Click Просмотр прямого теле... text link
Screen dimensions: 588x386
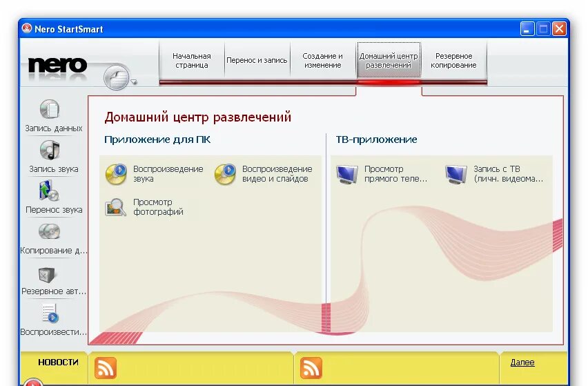[395, 174]
